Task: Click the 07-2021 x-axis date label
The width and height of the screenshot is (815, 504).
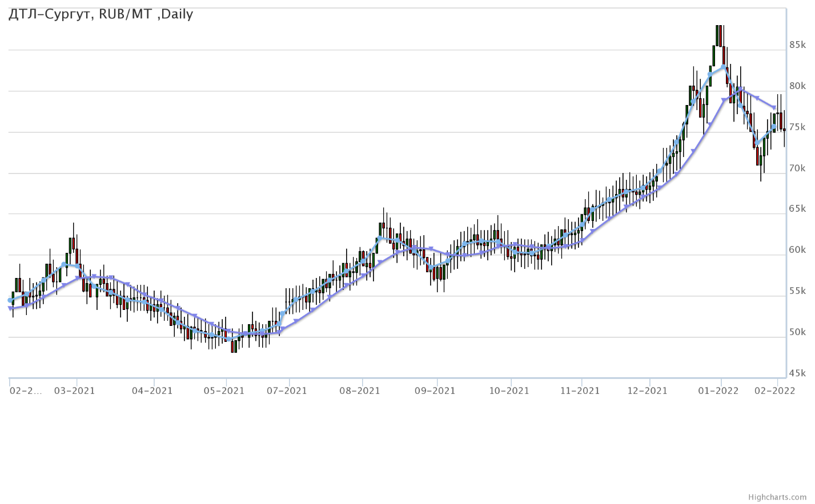Action: click(x=286, y=391)
